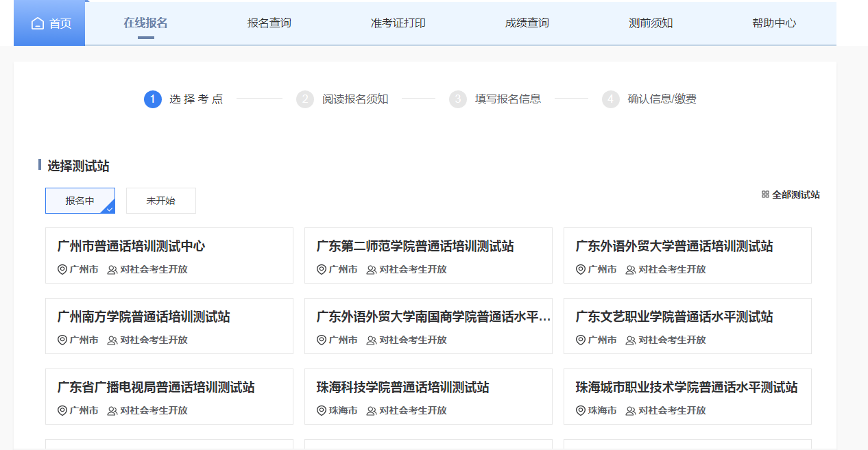Image resolution: width=868 pixels, height=450 pixels.
Task: Click the 全部测试站 link
Action: pyautogui.click(x=796, y=195)
